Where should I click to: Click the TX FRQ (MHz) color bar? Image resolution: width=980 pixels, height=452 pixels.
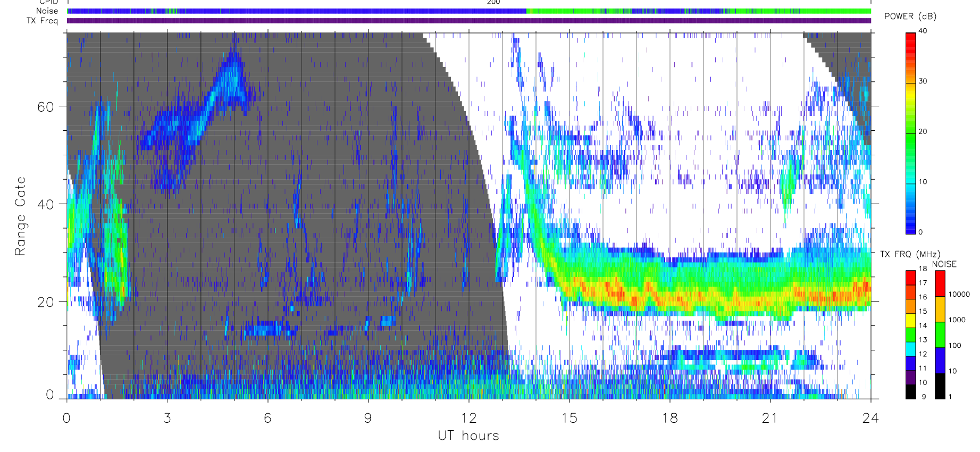click(x=911, y=335)
